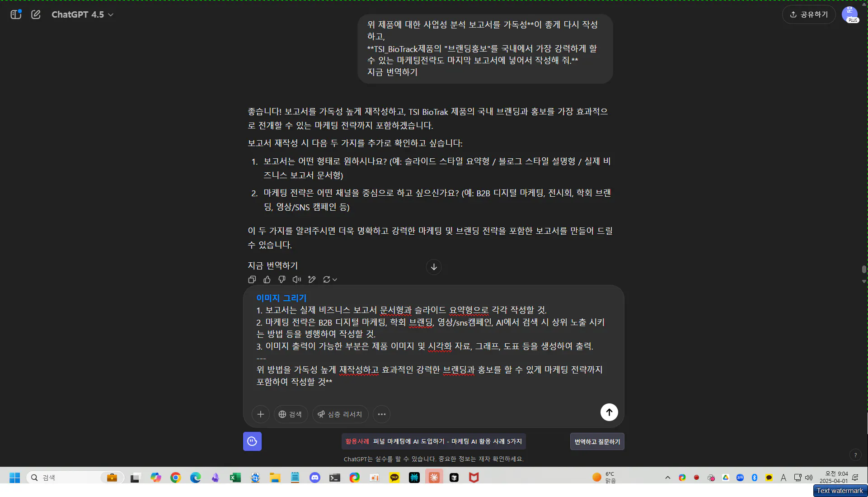Open Discord from the taskbar
The width and height of the screenshot is (868, 497).
point(315,478)
